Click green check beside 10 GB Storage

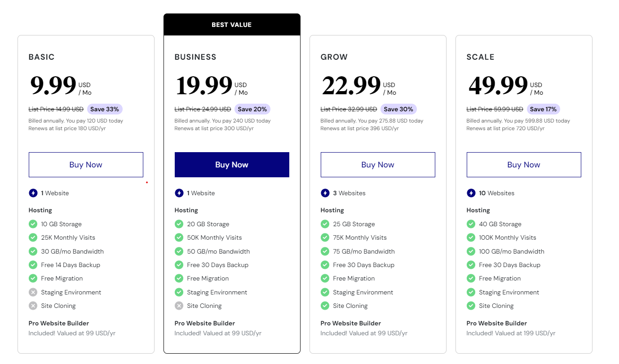(x=33, y=224)
